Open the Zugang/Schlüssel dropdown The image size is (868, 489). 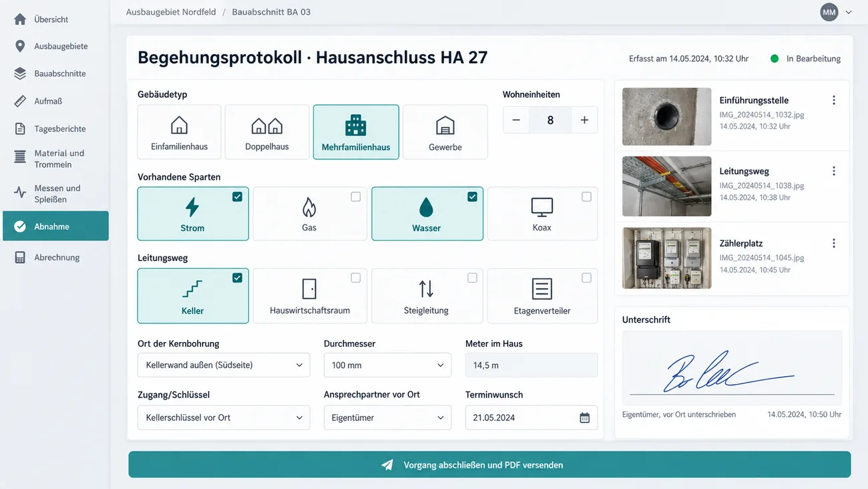pyautogui.click(x=224, y=418)
